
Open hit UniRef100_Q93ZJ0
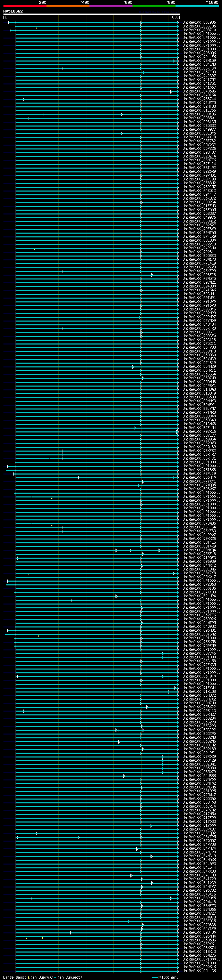coord(199,30)
